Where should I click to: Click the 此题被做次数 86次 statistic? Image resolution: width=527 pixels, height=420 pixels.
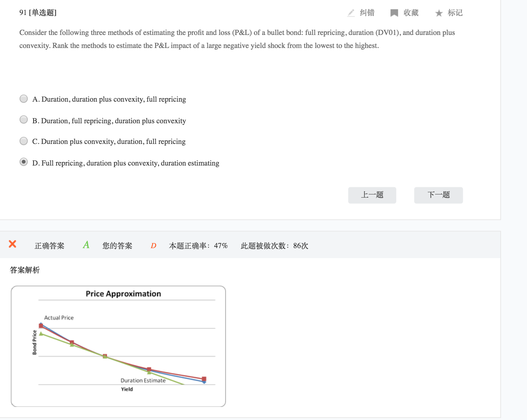274,246
